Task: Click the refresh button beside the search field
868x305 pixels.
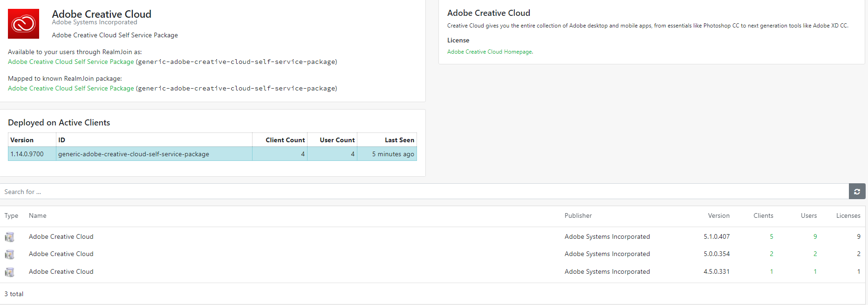Action: click(857, 192)
